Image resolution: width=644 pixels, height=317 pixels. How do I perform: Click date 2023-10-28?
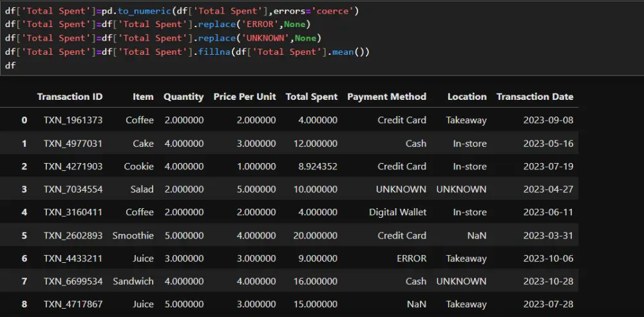click(x=548, y=281)
